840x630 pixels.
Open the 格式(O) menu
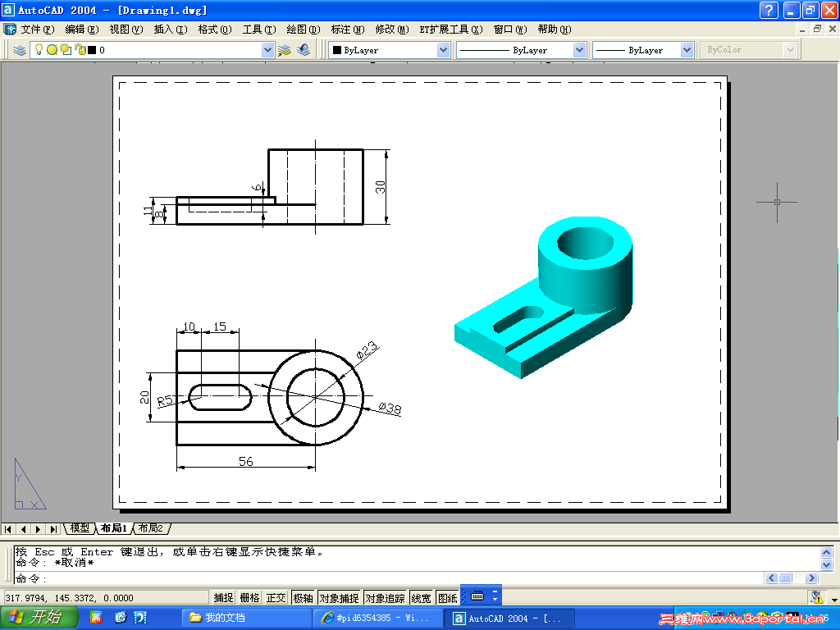pyautogui.click(x=215, y=30)
